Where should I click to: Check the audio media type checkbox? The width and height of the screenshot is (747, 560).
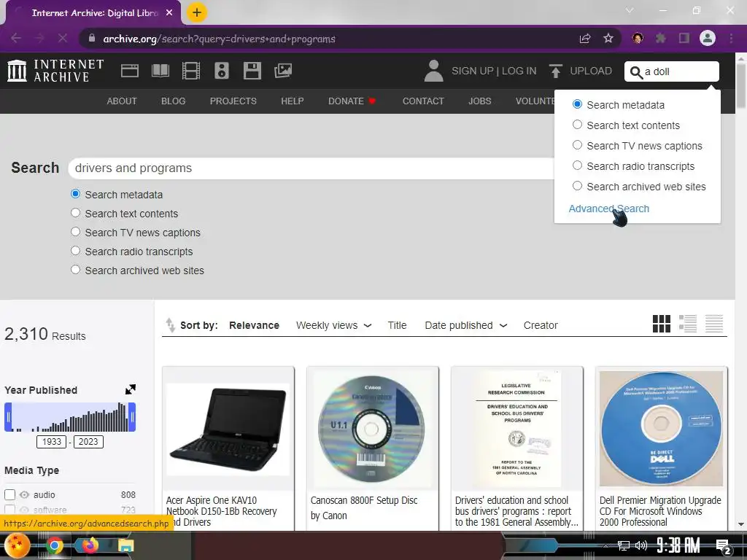(10, 495)
